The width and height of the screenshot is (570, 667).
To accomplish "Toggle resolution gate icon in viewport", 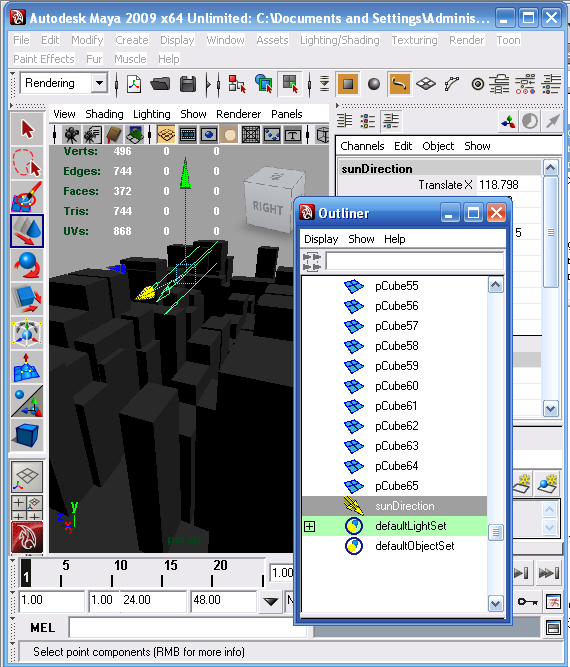I will [x=208, y=136].
